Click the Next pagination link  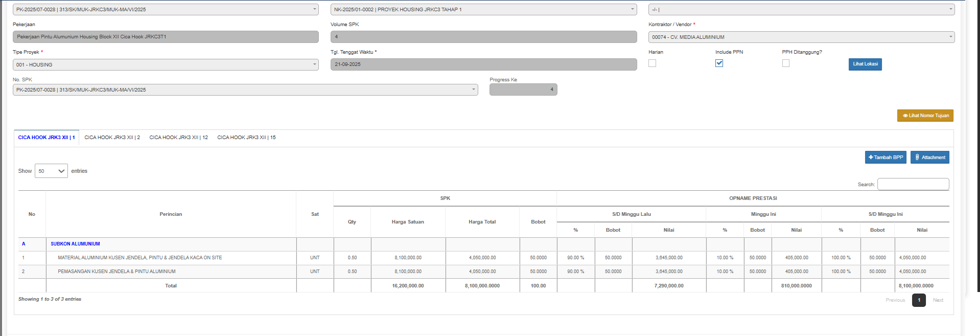[x=938, y=300]
